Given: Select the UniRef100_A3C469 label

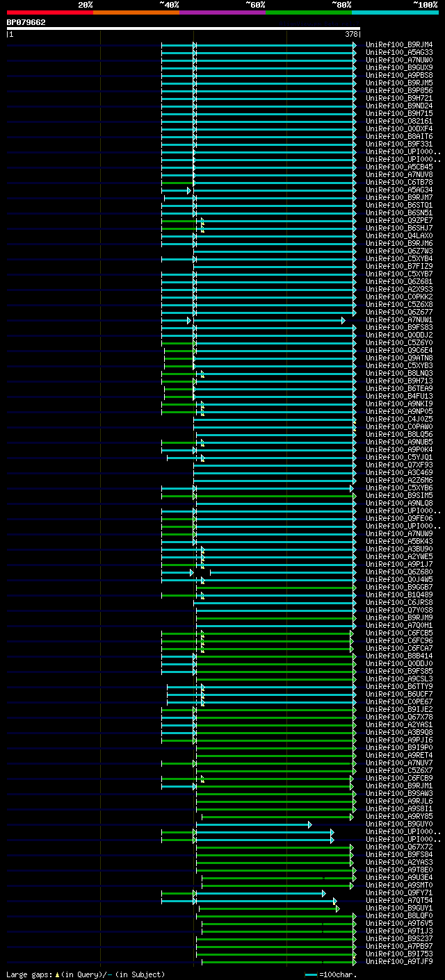Looking at the screenshot, I should tap(399, 472).
